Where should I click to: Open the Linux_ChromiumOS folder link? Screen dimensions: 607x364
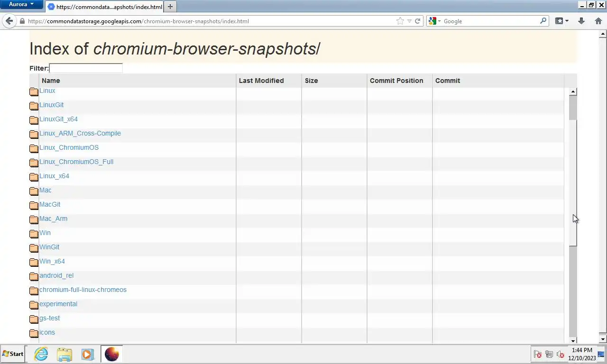(69, 147)
